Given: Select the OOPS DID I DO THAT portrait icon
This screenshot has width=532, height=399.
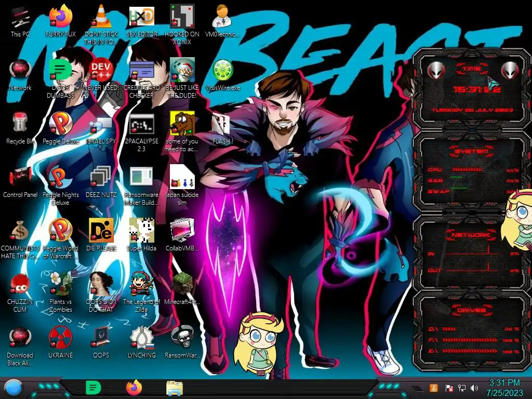Looking at the screenshot, I should [x=101, y=284].
